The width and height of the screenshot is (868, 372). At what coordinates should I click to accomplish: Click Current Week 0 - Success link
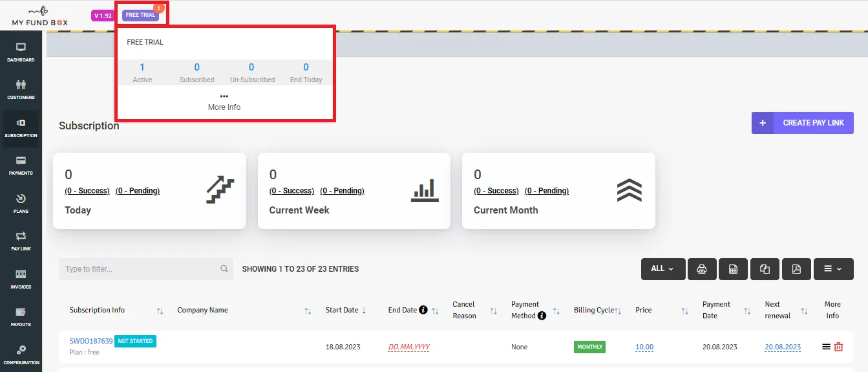point(291,191)
